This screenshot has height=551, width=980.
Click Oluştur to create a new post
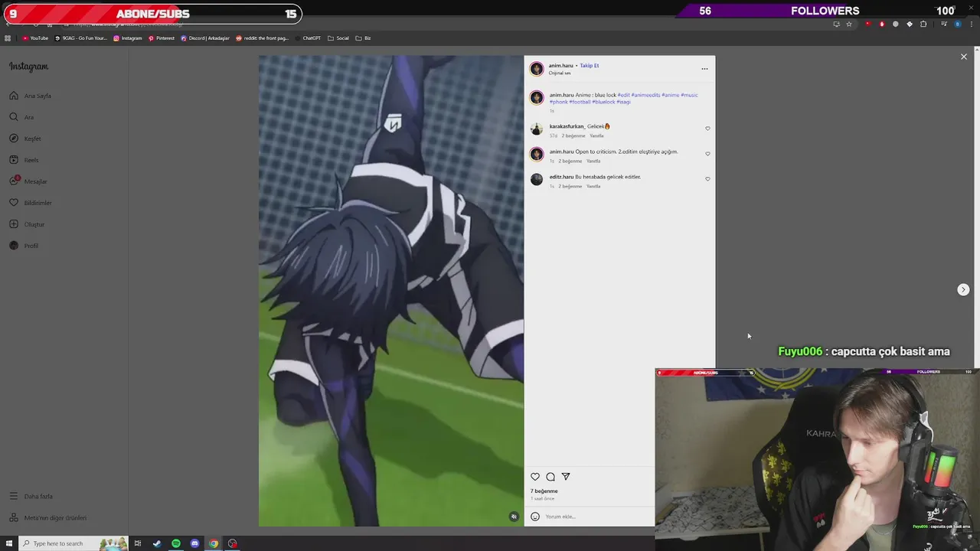(x=27, y=224)
